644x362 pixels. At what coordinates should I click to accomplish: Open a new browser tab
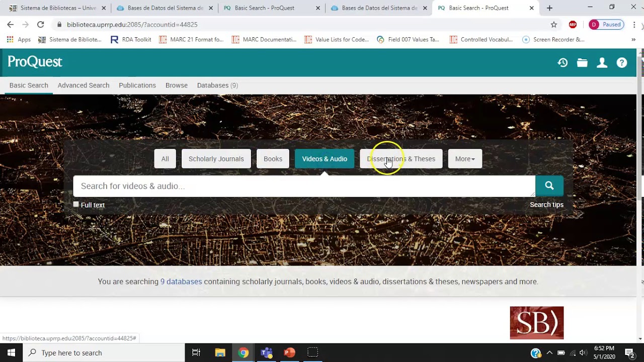point(549,8)
